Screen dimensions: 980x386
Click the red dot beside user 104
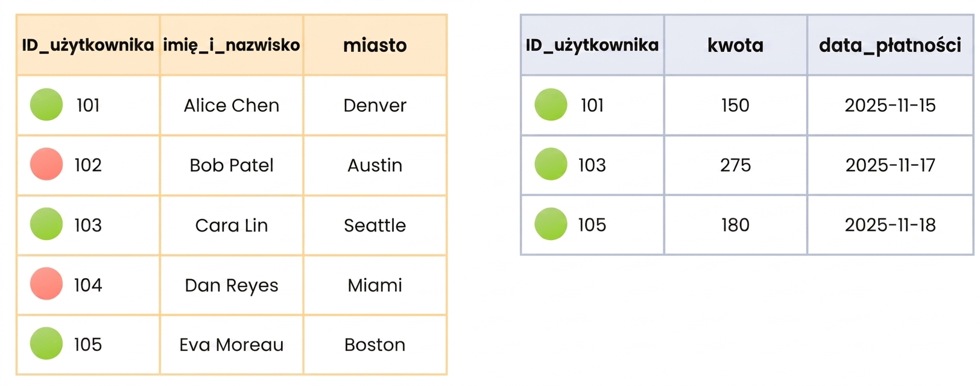[46, 283]
